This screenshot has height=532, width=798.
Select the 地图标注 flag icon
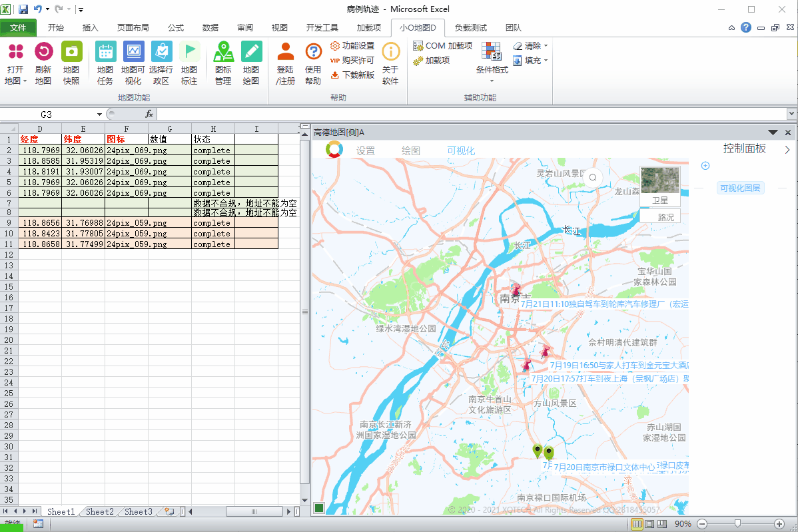pyautogui.click(x=189, y=51)
